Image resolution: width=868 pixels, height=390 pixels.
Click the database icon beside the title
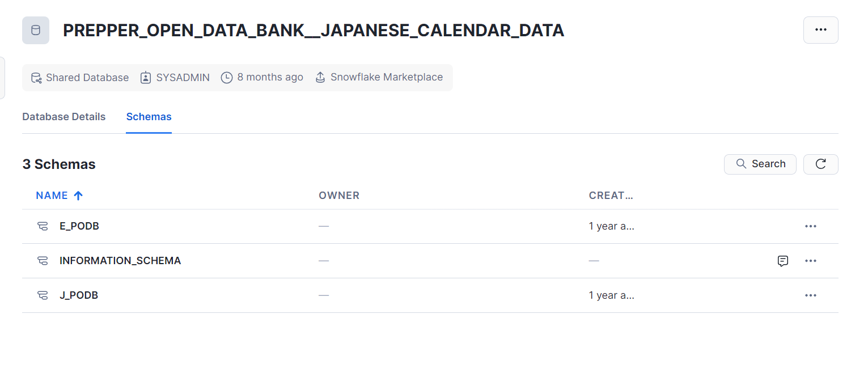tap(36, 30)
